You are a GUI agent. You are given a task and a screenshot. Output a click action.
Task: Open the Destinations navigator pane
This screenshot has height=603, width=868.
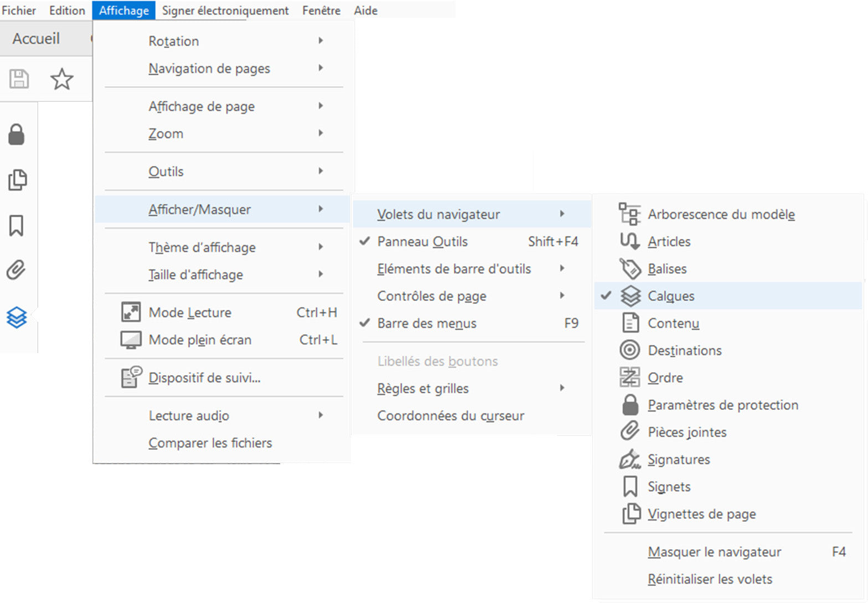[684, 351]
